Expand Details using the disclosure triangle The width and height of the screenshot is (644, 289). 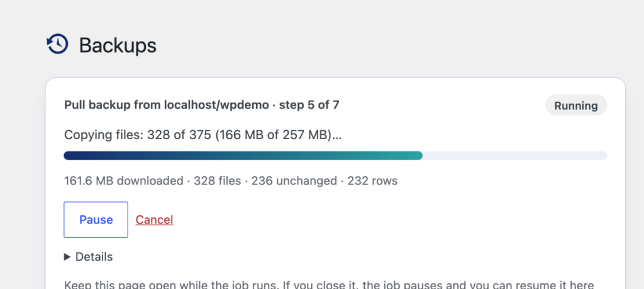(67, 257)
